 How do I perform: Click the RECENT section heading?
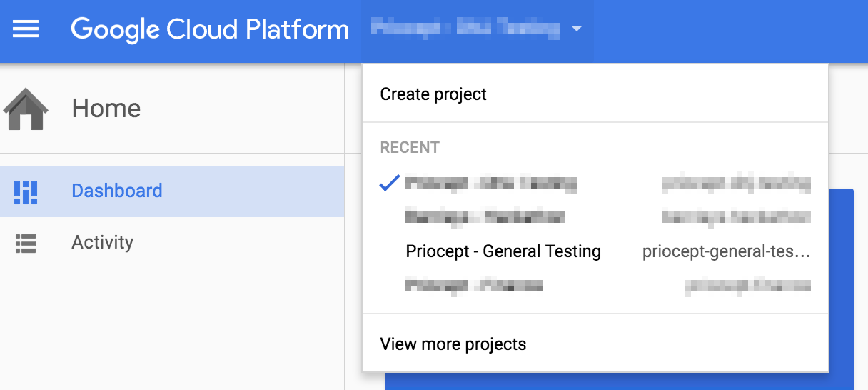pos(410,148)
